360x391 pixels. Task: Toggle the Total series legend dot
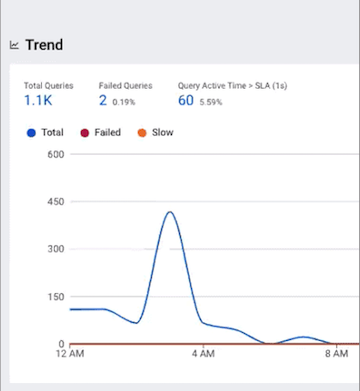[x=31, y=133]
